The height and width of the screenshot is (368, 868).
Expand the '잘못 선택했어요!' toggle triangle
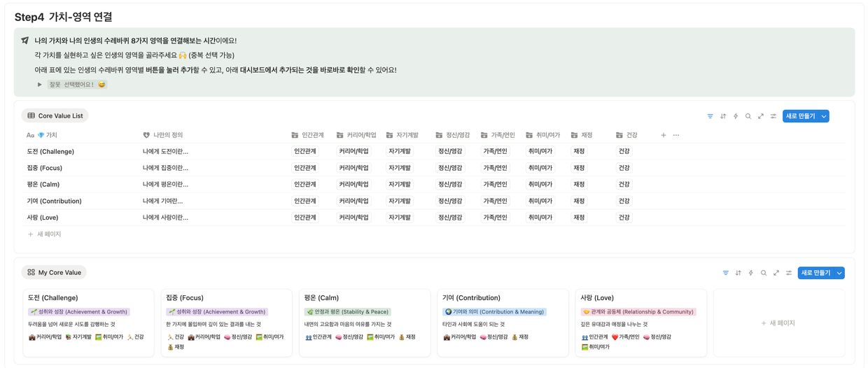coord(40,85)
